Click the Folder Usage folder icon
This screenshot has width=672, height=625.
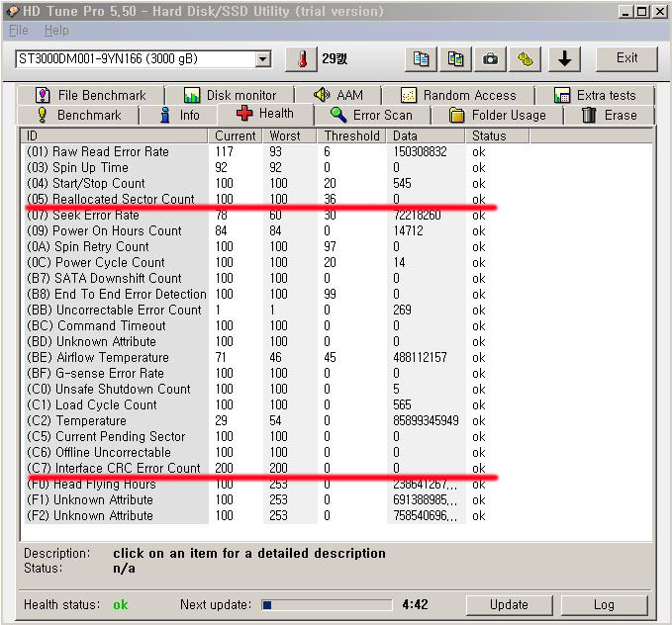tap(456, 115)
